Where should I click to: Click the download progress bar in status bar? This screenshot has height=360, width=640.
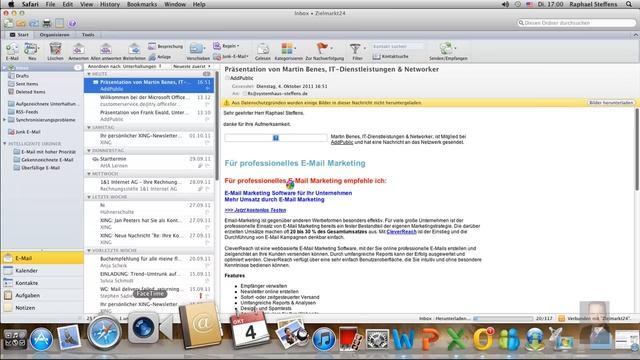click(503, 318)
